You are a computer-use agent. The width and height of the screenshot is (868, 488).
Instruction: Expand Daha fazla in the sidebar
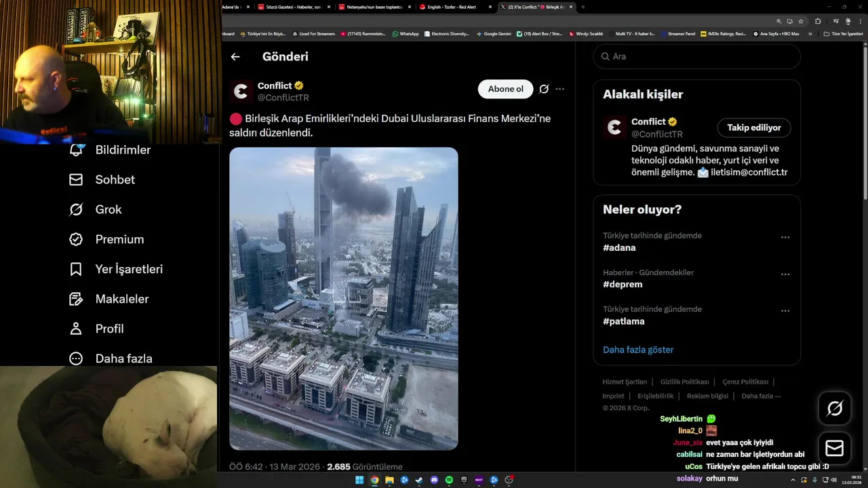pyautogui.click(x=111, y=359)
